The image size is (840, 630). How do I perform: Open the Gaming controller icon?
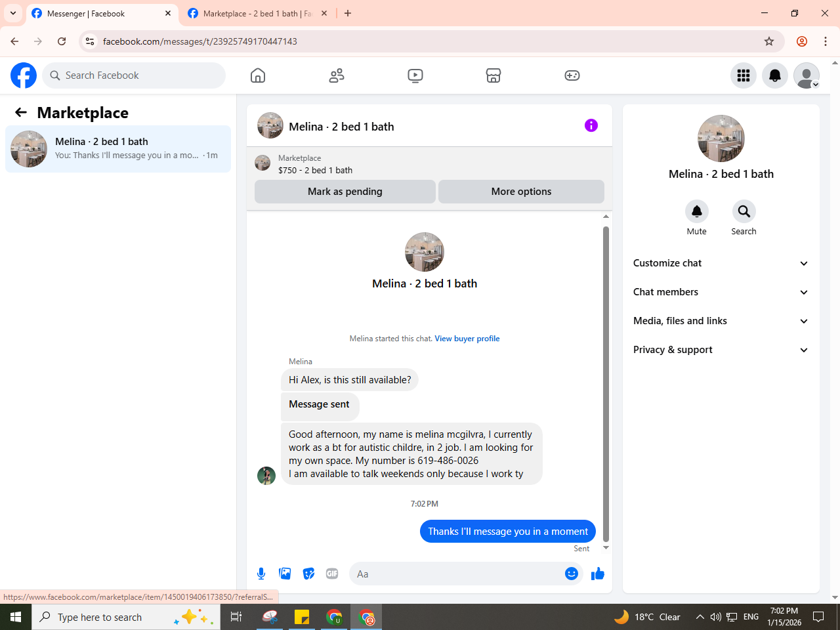[572, 75]
